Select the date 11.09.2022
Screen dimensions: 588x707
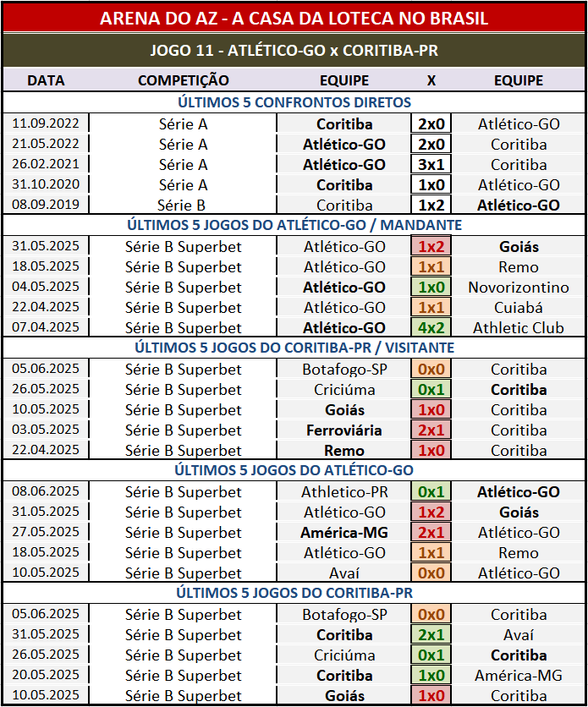coord(46,124)
